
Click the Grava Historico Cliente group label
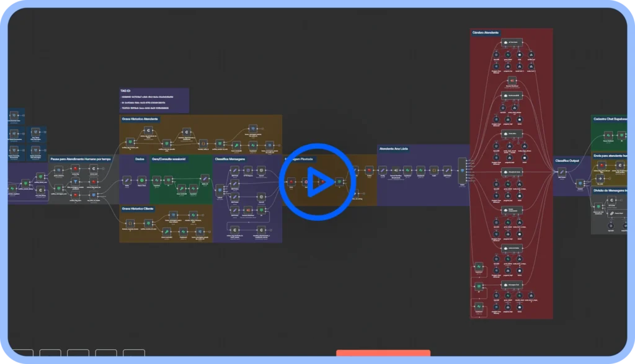[x=137, y=209]
